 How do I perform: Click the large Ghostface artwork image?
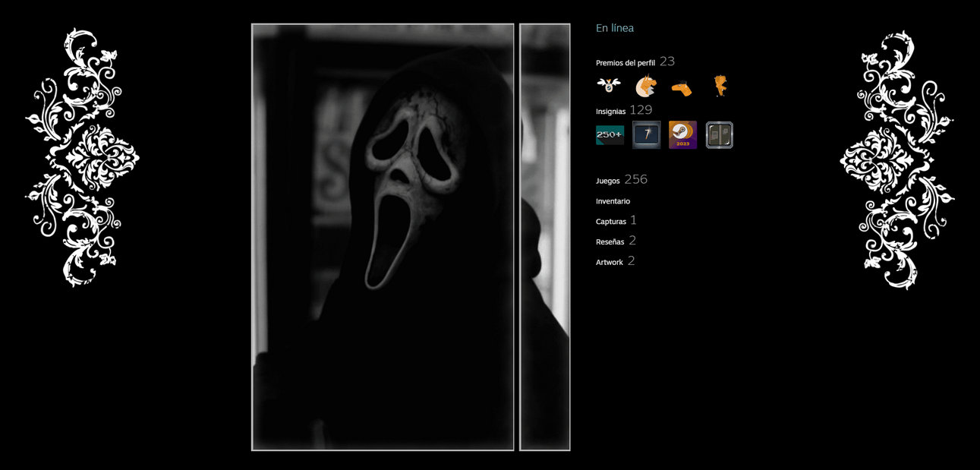coord(383,237)
